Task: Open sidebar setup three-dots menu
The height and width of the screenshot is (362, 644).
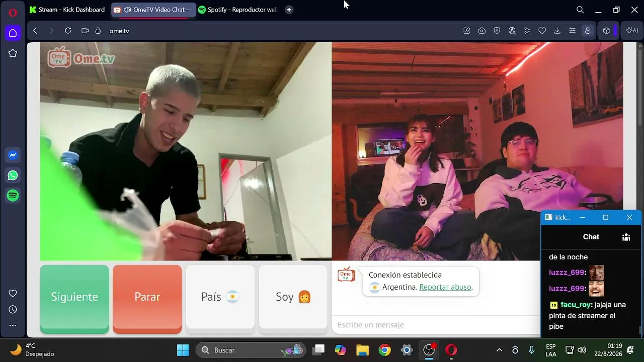Action: pos(13,325)
